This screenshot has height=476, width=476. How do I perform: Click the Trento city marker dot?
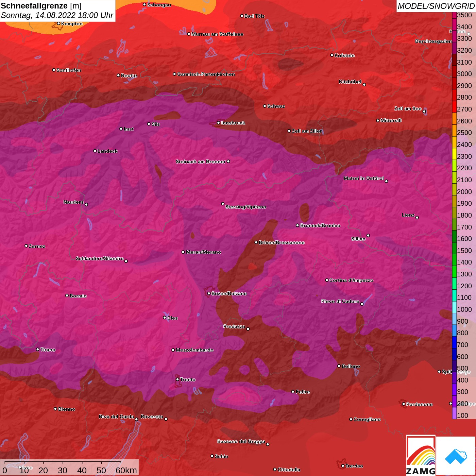[x=177, y=379]
